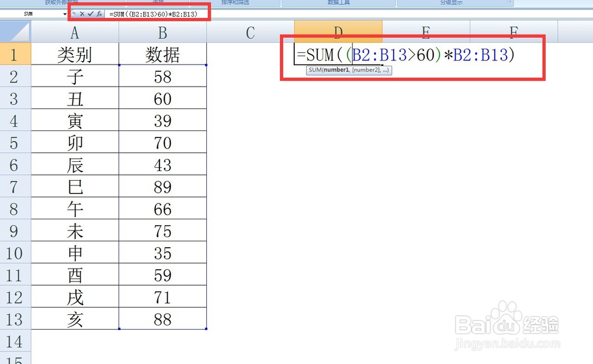This screenshot has height=364, width=593.
Task: Click the 类别 header cell
Action: point(75,54)
